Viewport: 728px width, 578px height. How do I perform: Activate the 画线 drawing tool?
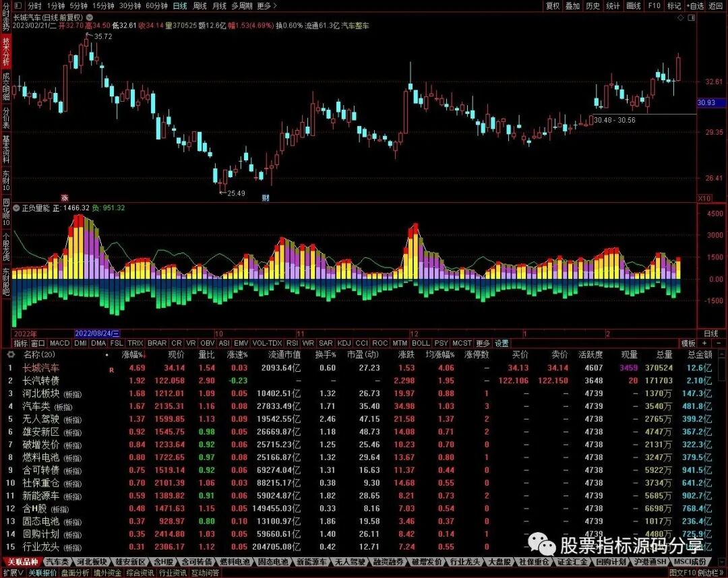(x=633, y=5)
